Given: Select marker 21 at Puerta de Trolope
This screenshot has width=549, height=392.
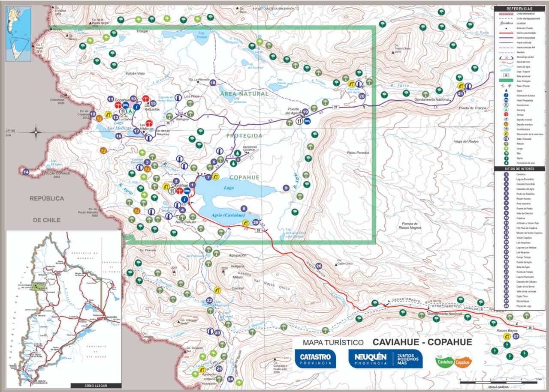Looking at the screenshot, I should click(461, 93).
